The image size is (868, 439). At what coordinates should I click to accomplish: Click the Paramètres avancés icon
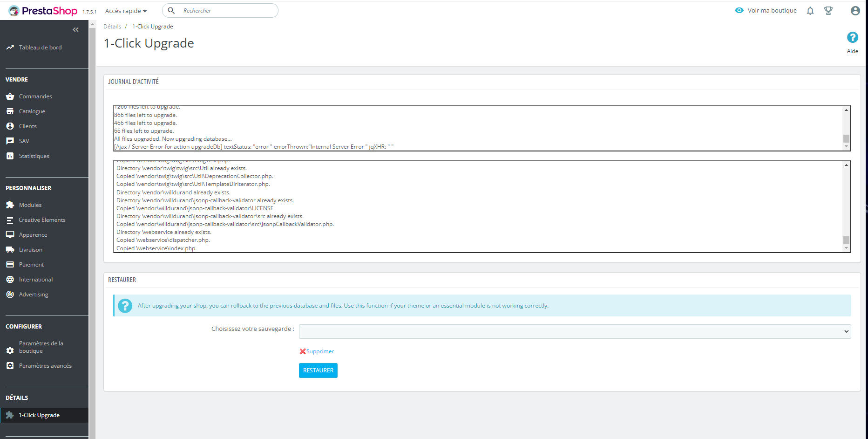point(10,366)
